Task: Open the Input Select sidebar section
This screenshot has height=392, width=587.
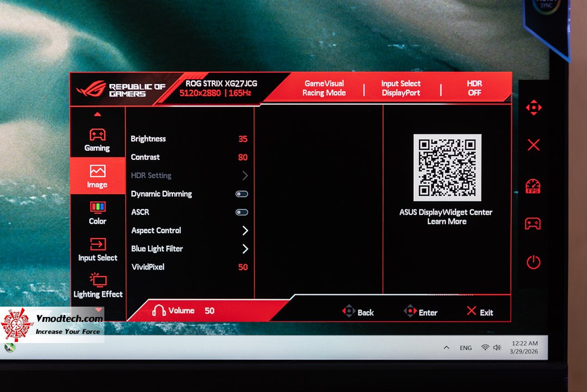Action: [98, 250]
